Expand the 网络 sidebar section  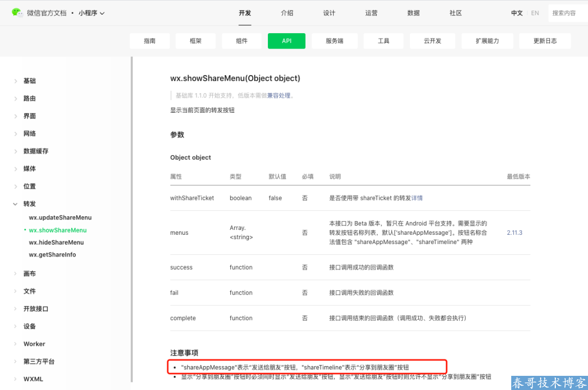coord(29,133)
